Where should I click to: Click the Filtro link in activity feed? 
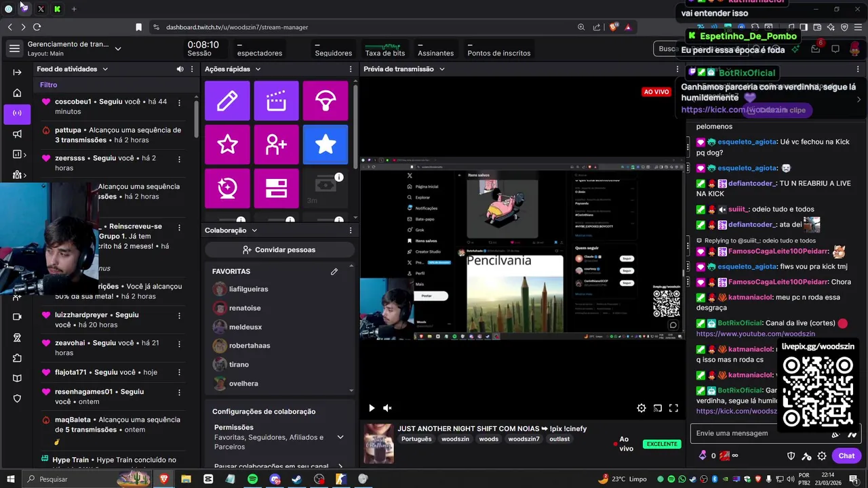[48, 85]
